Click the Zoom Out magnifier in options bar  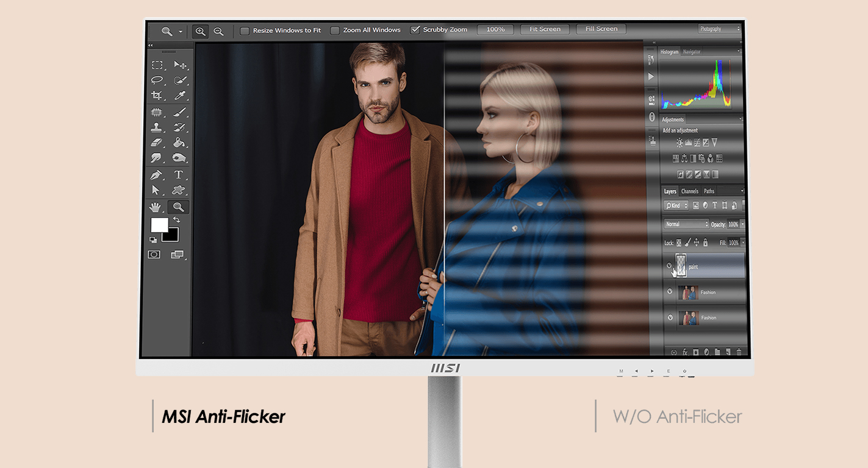(x=218, y=31)
